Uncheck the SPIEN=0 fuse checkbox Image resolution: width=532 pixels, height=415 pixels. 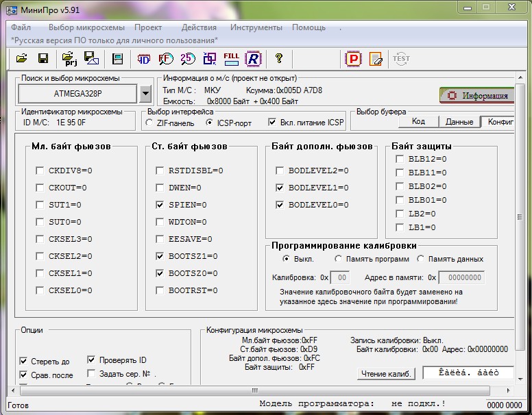160,205
